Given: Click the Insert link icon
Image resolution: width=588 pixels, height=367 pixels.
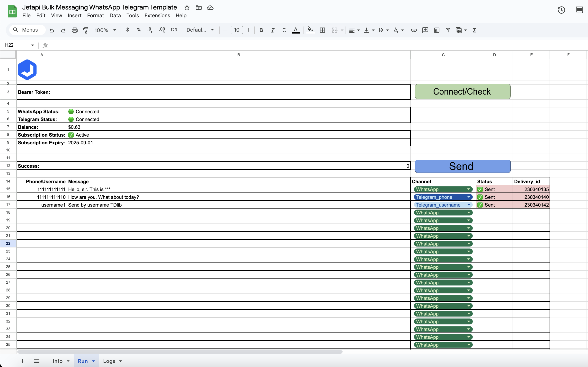Looking at the screenshot, I should [414, 30].
